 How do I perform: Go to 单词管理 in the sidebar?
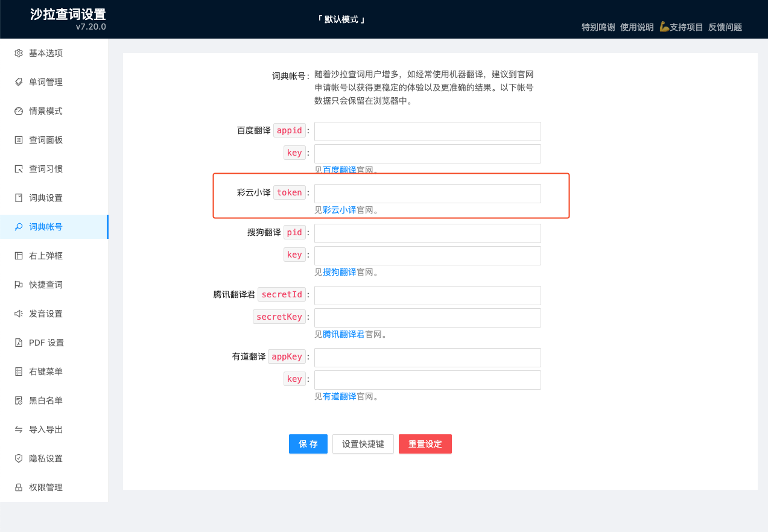point(54,82)
